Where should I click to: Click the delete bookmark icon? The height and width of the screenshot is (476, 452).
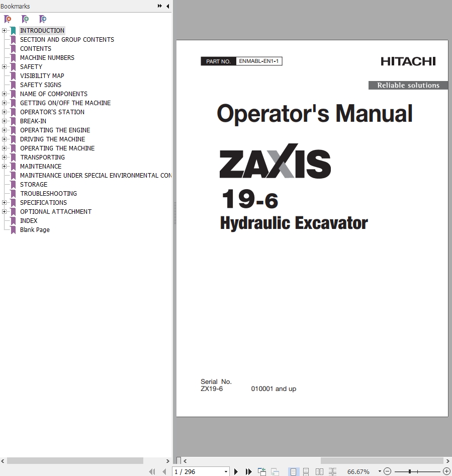8,20
